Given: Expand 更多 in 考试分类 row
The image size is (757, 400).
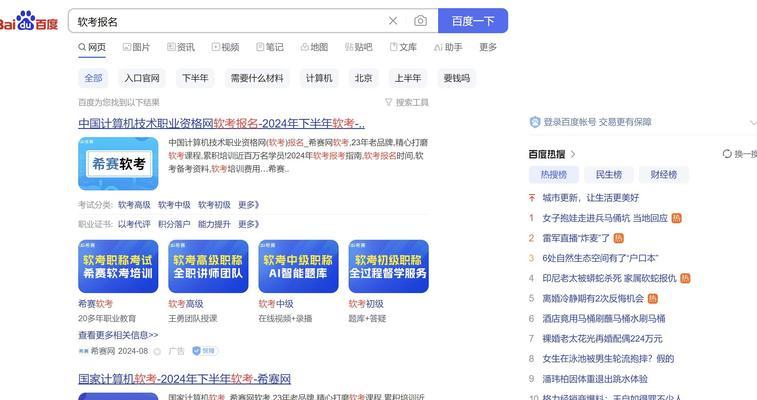Looking at the screenshot, I should [249, 205].
